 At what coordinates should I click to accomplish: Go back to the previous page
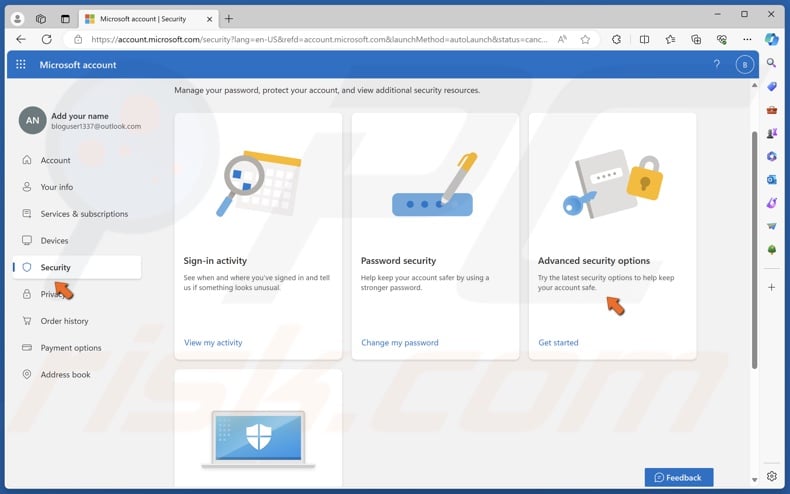click(21, 39)
